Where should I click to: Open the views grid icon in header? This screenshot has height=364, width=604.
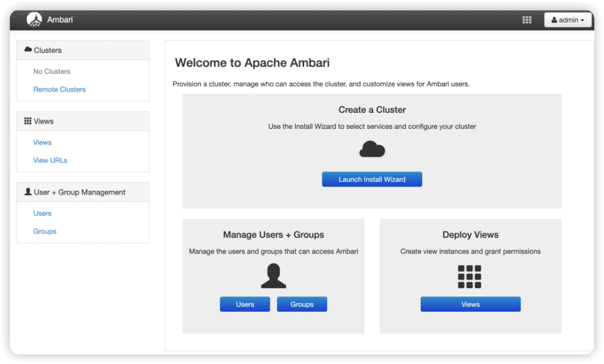pos(526,20)
